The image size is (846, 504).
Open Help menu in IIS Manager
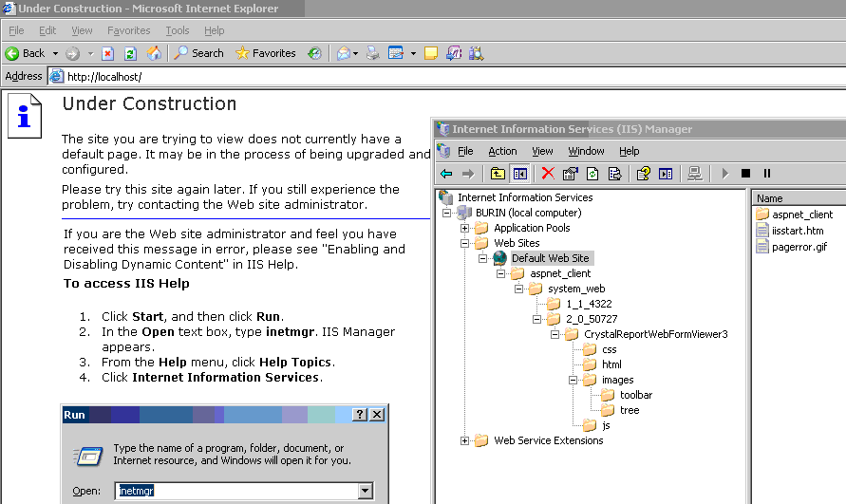tap(630, 151)
